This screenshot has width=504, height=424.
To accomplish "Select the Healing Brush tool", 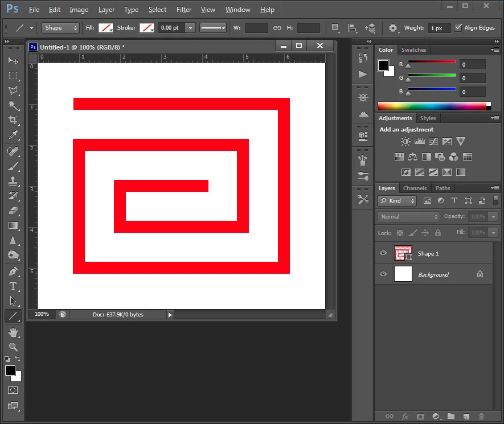I will coord(13,151).
